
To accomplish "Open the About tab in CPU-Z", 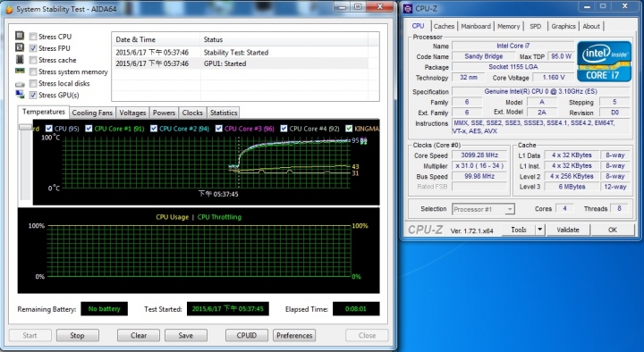I will coord(591,26).
